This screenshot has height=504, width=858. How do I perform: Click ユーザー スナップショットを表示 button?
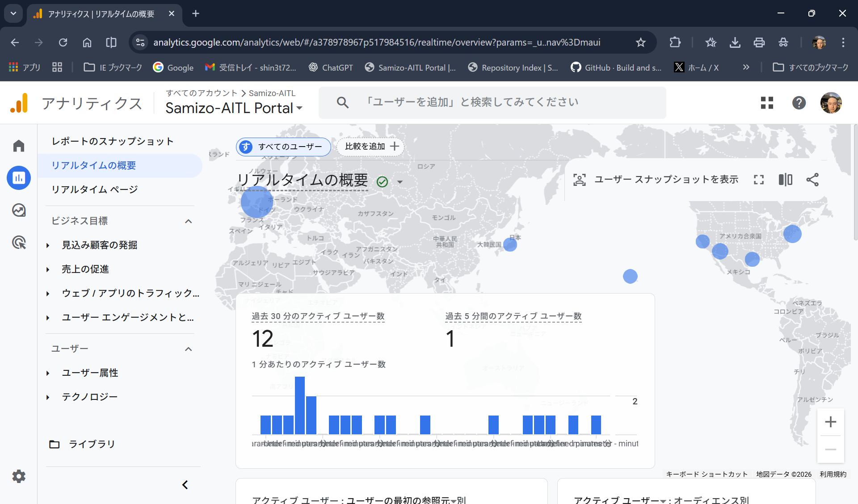click(656, 180)
